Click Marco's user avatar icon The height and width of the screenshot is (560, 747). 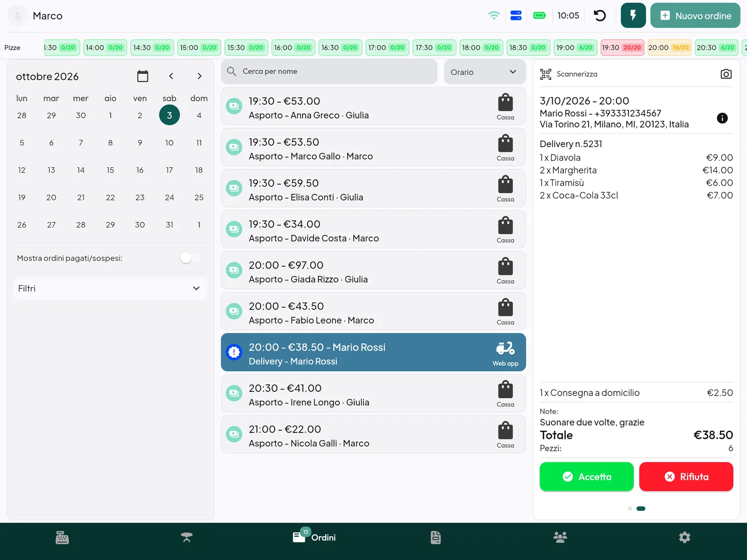pyautogui.click(x=17, y=15)
